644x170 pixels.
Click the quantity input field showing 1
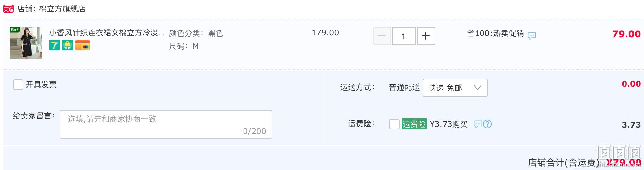(x=404, y=36)
